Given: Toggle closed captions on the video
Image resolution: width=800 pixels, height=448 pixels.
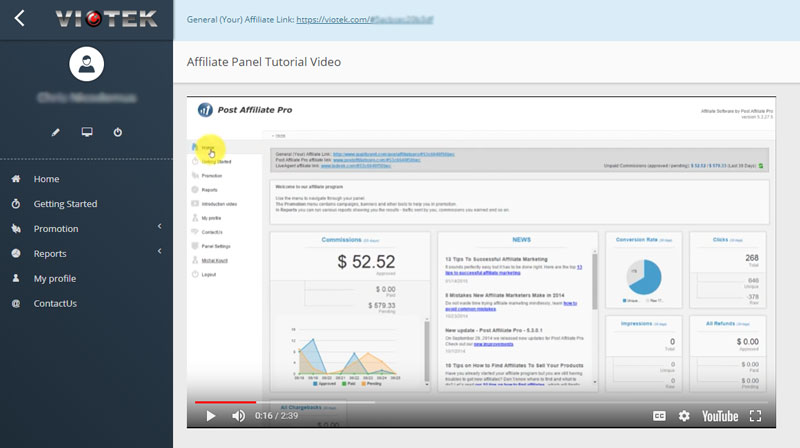Looking at the screenshot, I should (659, 416).
